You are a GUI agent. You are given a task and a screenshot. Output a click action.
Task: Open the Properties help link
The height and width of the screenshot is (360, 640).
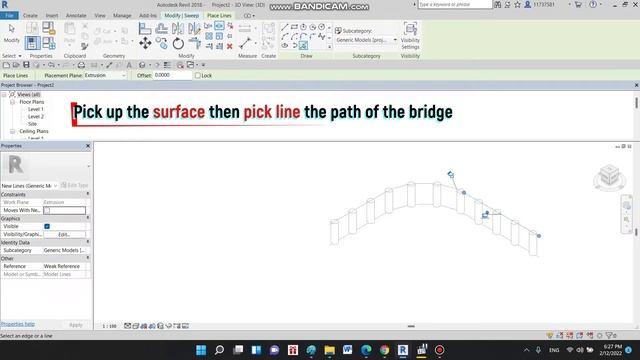click(18, 324)
